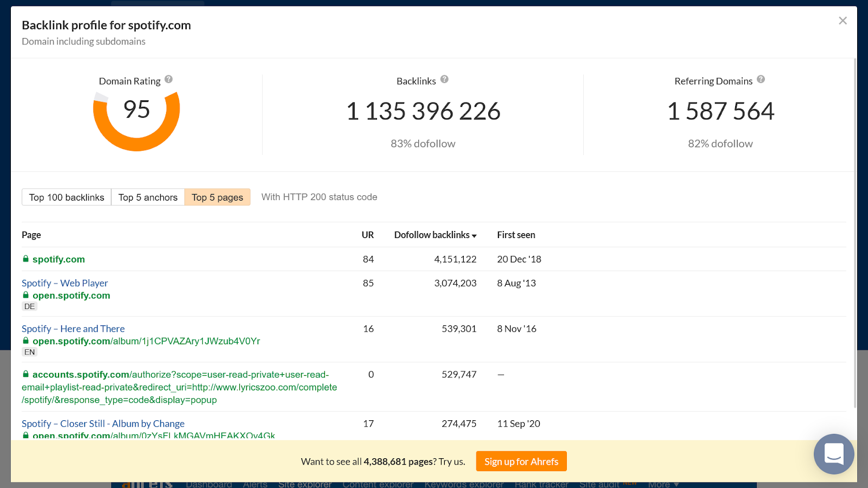
Task: Click the EN language badge
Action: 29,352
